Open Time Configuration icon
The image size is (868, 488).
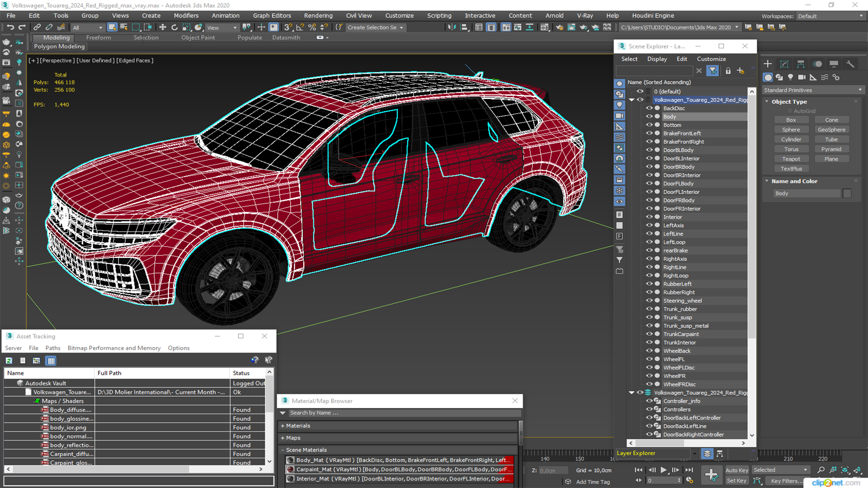tap(690, 480)
